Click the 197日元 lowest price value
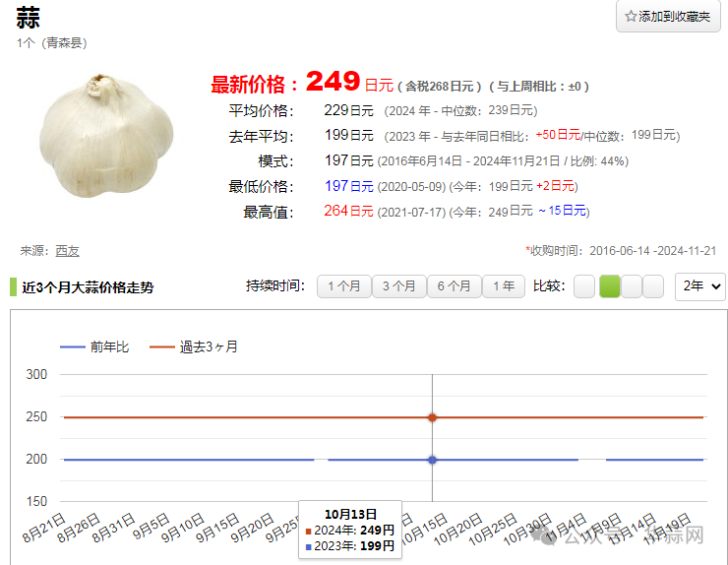Image resolution: width=728 pixels, height=565 pixels. point(348,186)
